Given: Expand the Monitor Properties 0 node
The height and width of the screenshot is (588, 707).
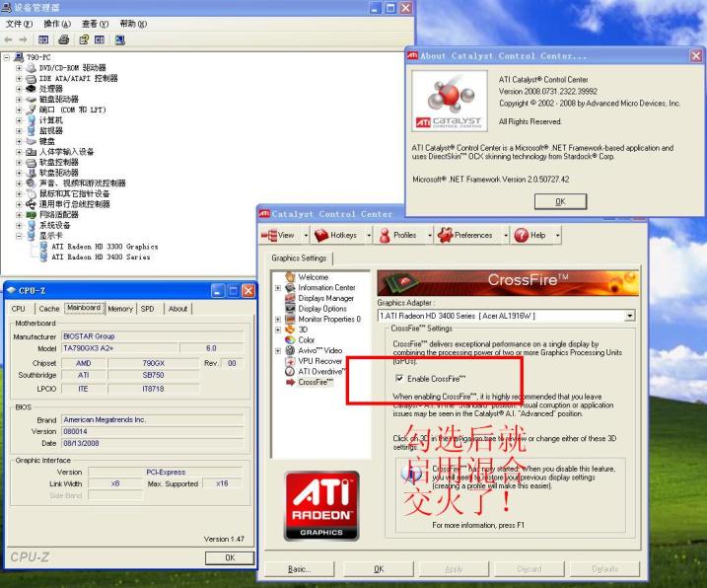Looking at the screenshot, I should click(x=278, y=319).
